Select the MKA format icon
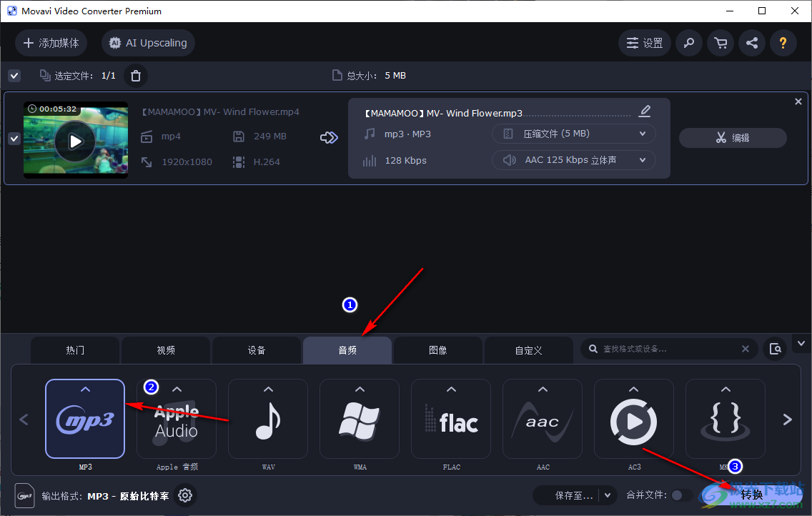Image resolution: width=812 pixels, height=516 pixels. pos(726,419)
